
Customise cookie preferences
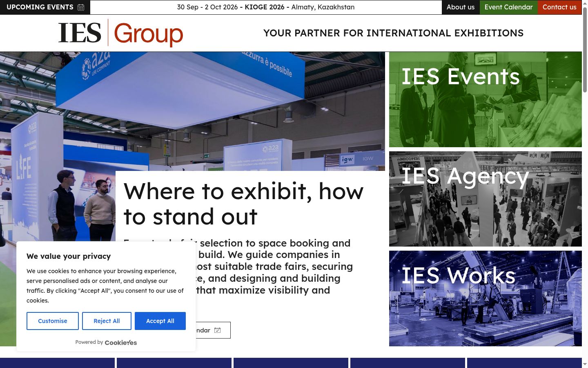point(53,321)
